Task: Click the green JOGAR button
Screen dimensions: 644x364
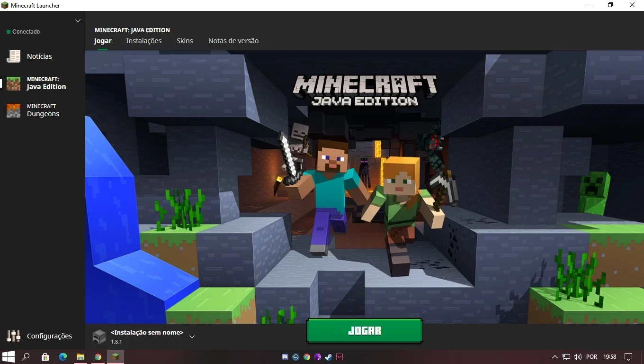Action: [364, 331]
